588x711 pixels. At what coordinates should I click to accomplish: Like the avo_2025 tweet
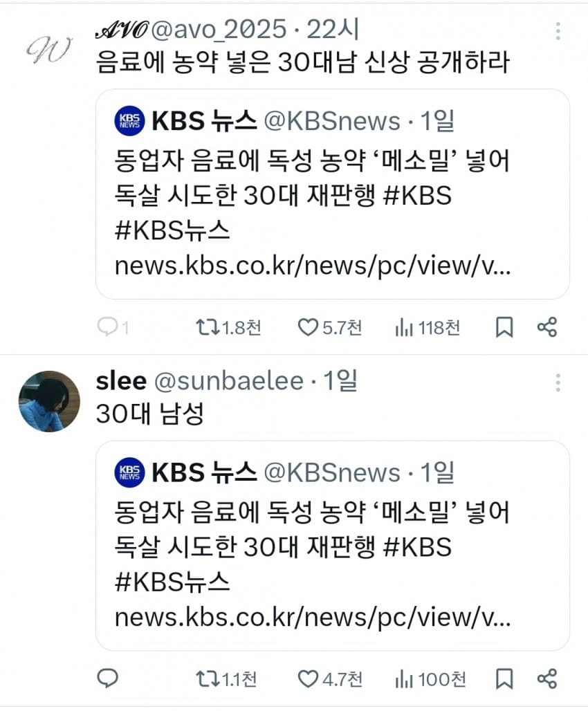(307, 327)
